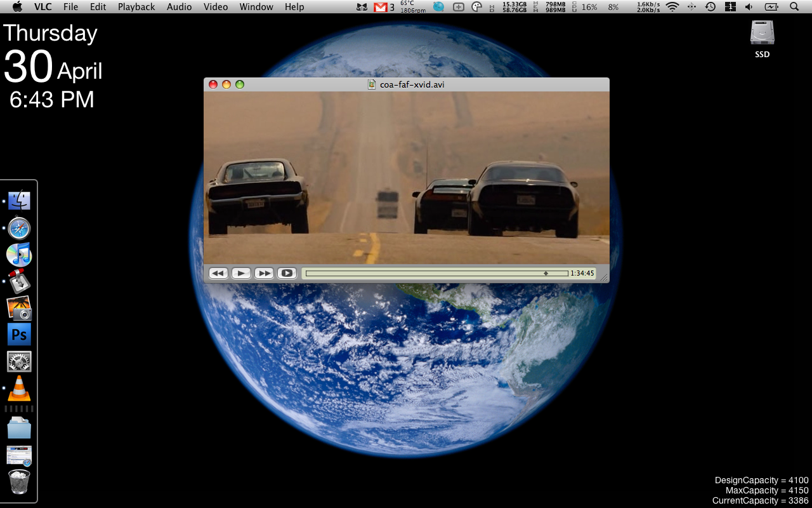812x508 pixels.
Task: Open Spotlight search magnifier
Action: 795,7
